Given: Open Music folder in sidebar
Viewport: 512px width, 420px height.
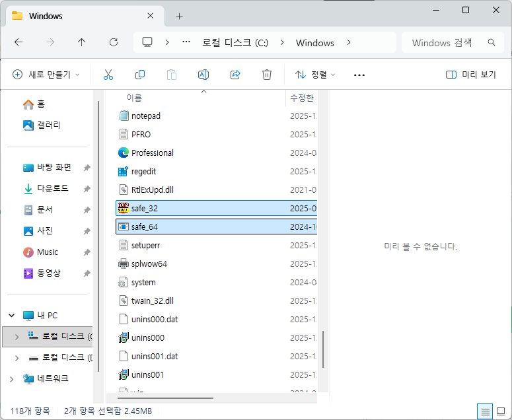Looking at the screenshot, I should [x=40, y=252].
